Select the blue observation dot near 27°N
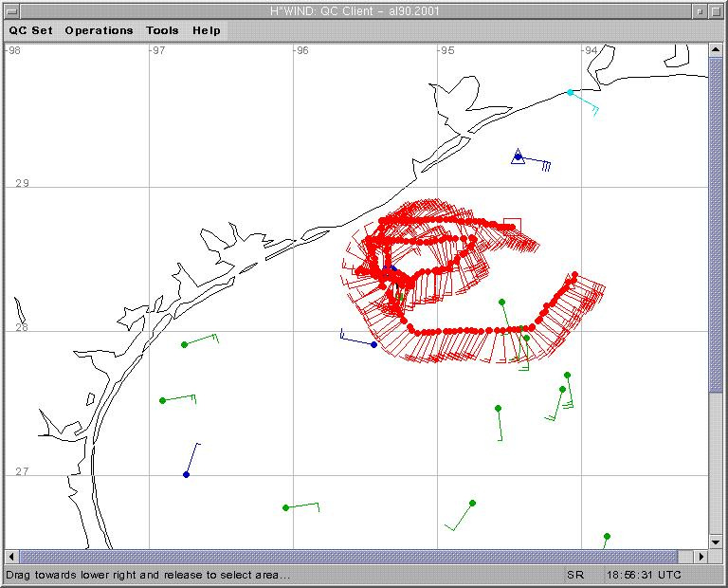 [x=186, y=474]
